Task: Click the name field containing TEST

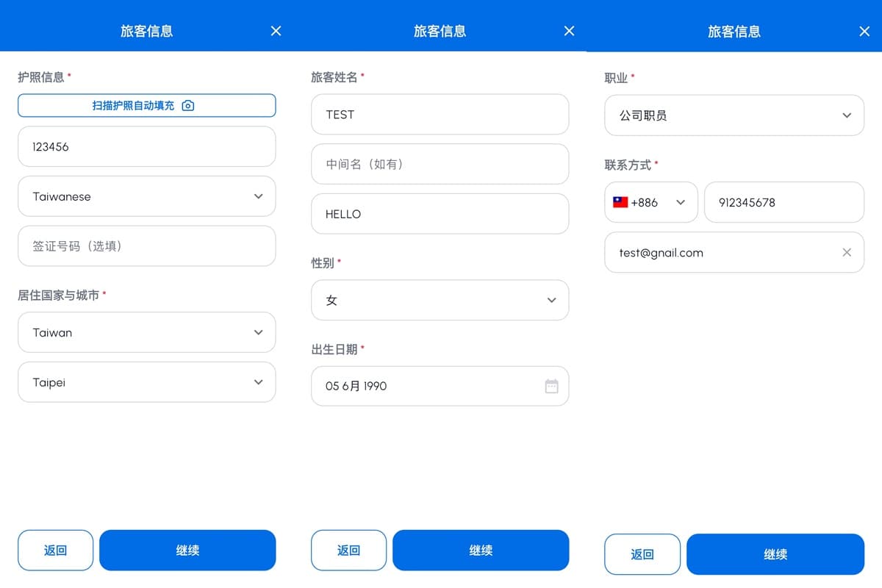Action: click(x=440, y=114)
